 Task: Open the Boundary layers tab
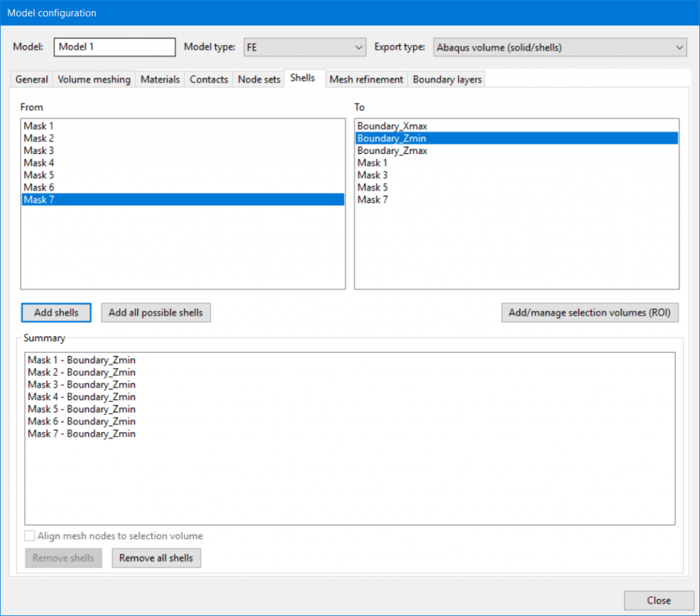[x=447, y=79]
